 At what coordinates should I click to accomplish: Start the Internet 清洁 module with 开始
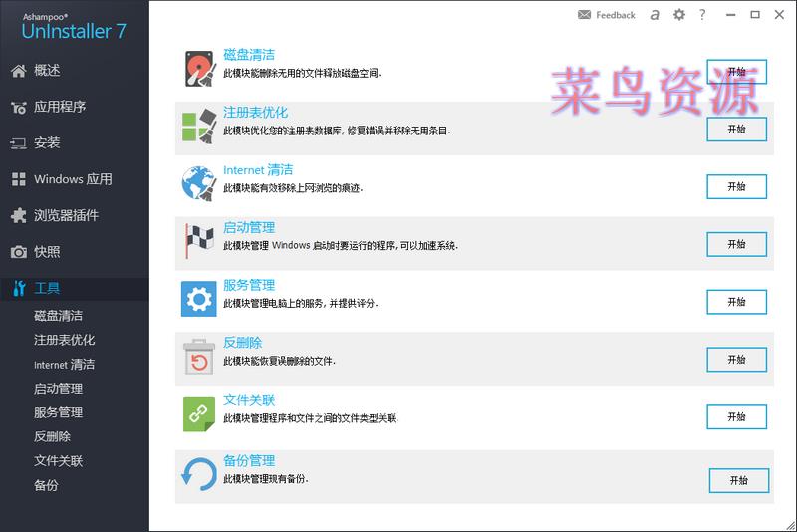(736, 187)
